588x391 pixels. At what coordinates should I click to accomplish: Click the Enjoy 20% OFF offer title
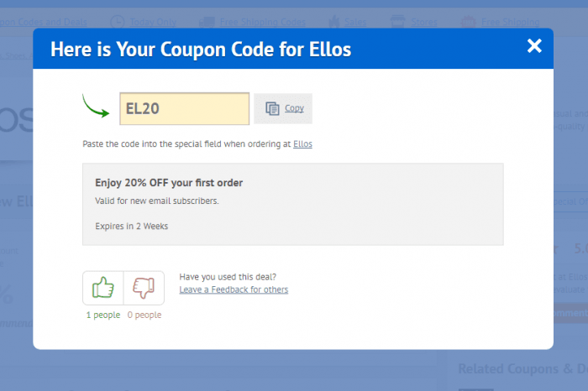tap(169, 183)
